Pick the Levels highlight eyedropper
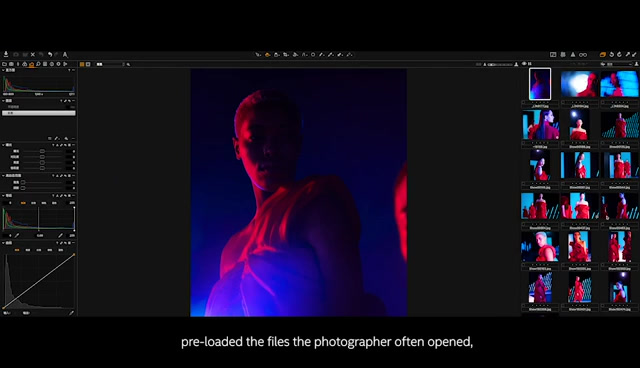 coord(60,235)
